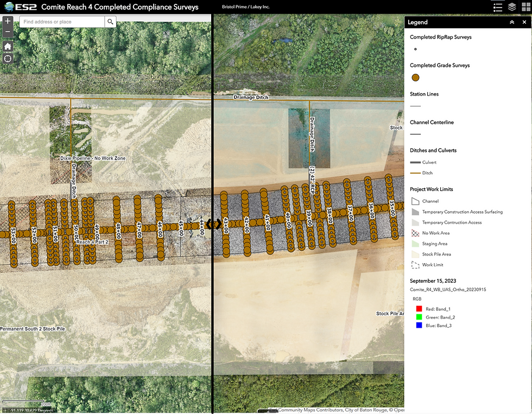Image resolution: width=532 pixels, height=414 pixels.
Task: Click the red Band_1 swatch
Action: coord(419,309)
